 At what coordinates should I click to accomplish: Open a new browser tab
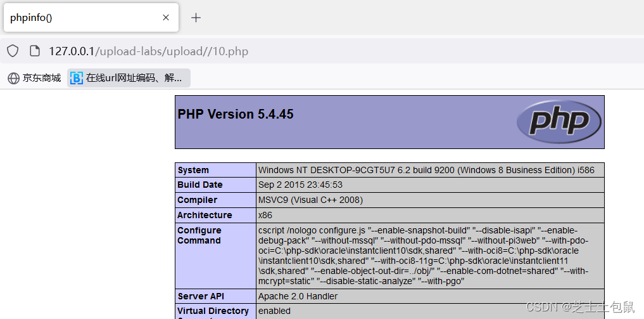pyautogui.click(x=196, y=18)
